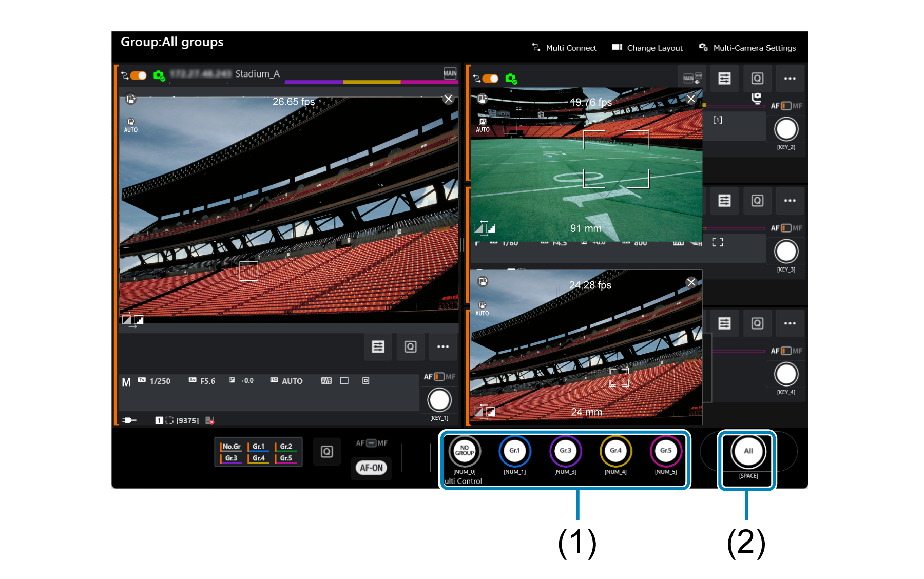This screenshot has height=579, width=924.
Task: Click Gr.5 group shutter button
Action: [x=666, y=451]
